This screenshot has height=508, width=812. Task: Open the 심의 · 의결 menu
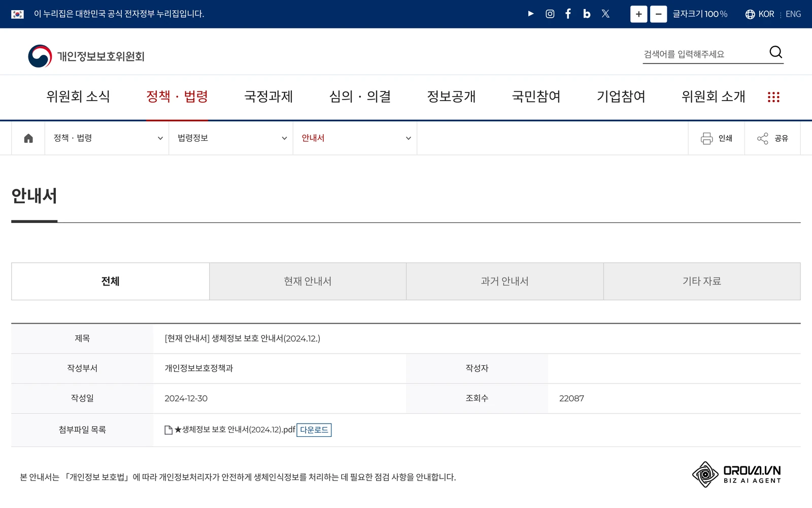[360, 97]
